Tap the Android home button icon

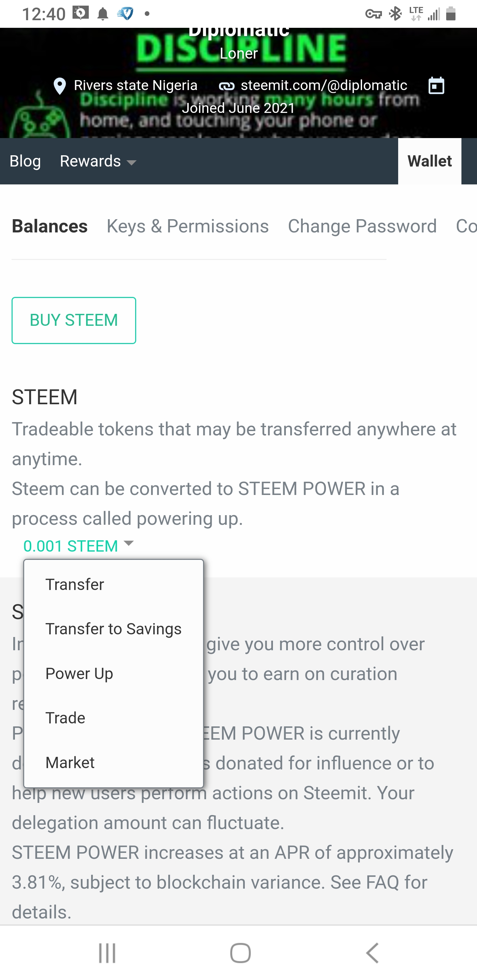tap(240, 953)
